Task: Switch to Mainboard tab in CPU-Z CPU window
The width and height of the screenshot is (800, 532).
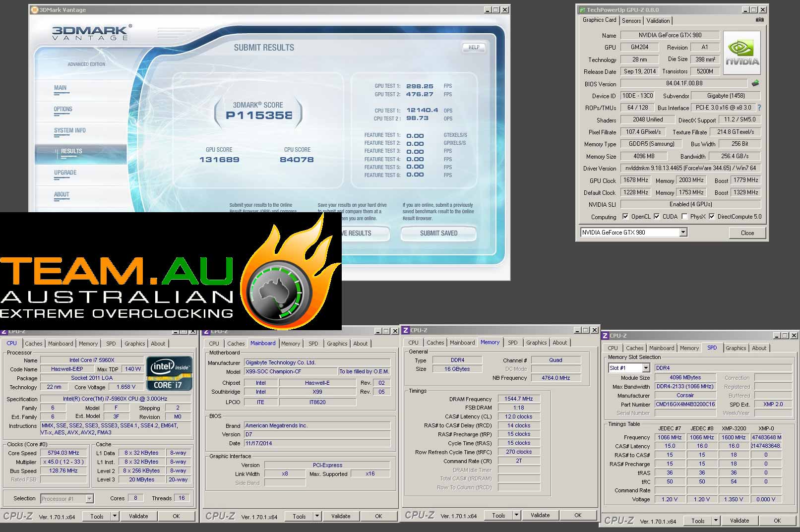Action: click(61, 344)
